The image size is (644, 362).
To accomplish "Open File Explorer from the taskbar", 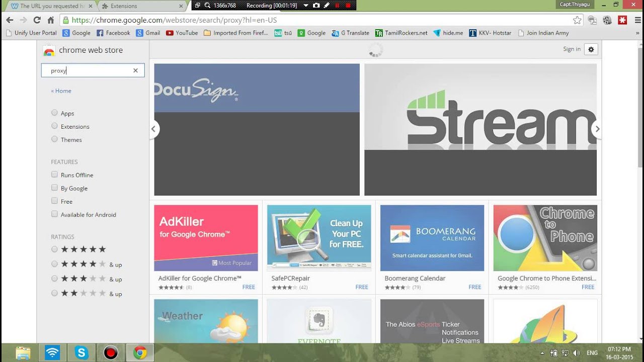I will tap(23, 353).
